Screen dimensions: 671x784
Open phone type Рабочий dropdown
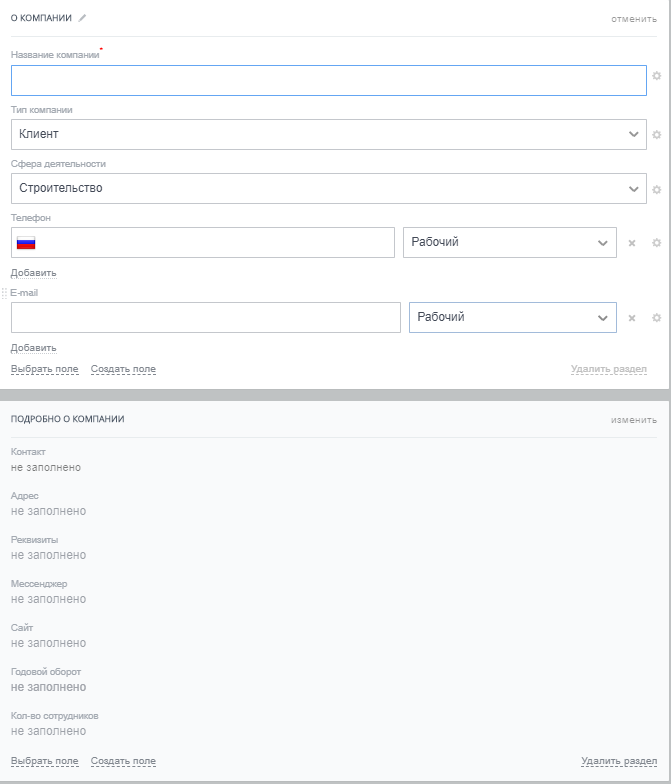tap(509, 242)
